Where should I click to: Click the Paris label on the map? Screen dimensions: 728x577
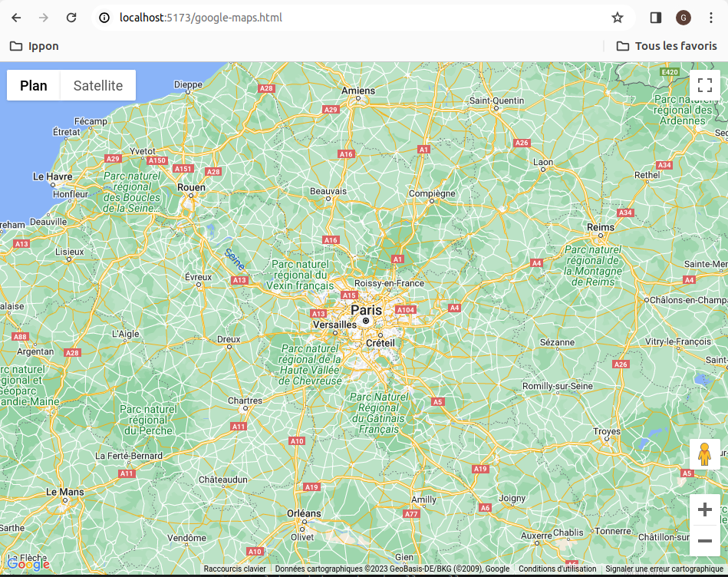[x=366, y=309]
